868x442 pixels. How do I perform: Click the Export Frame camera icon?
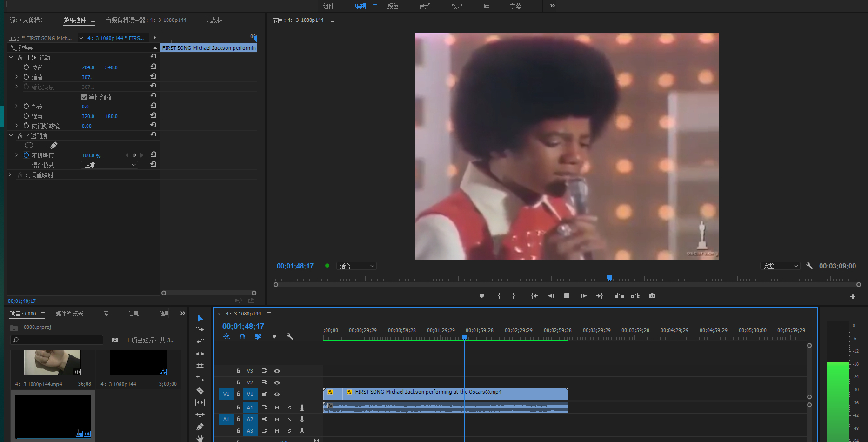click(652, 296)
